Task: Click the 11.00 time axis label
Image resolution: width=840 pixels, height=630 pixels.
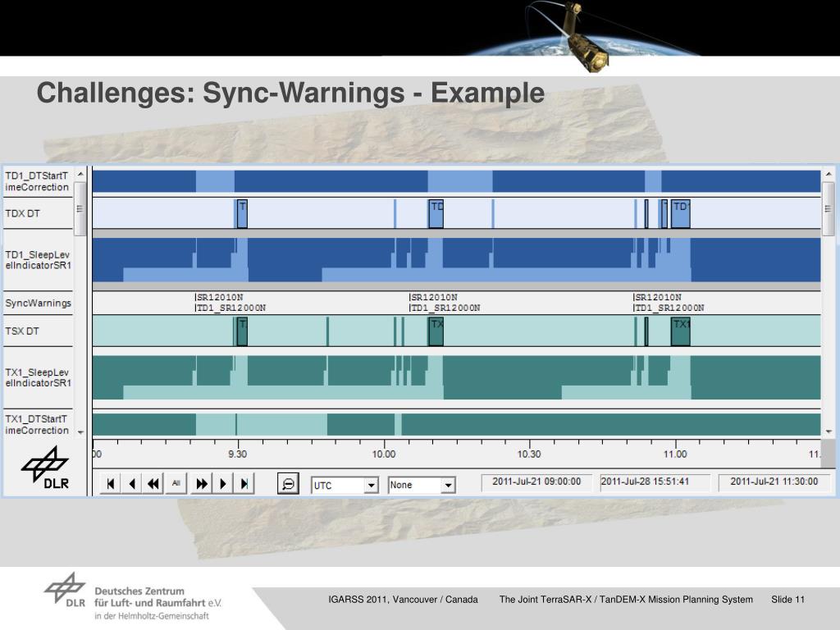Action: click(675, 454)
